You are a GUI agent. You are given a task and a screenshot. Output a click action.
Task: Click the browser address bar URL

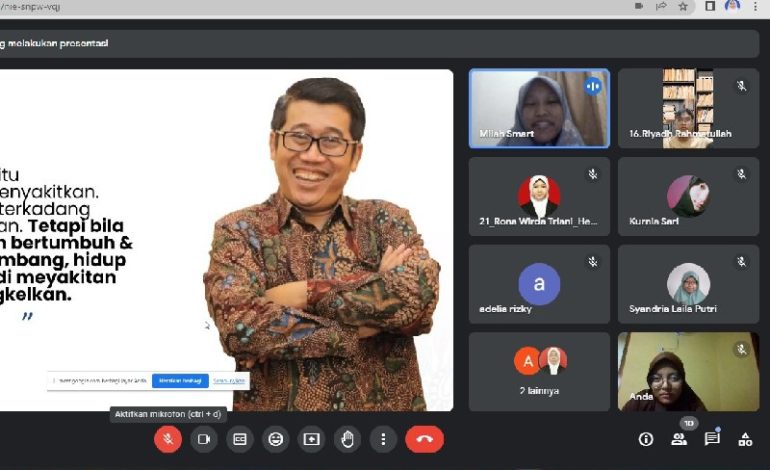pyautogui.click(x=30, y=7)
